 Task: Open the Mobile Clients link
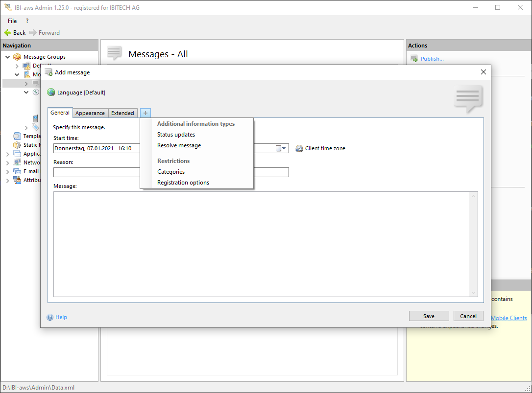point(509,318)
